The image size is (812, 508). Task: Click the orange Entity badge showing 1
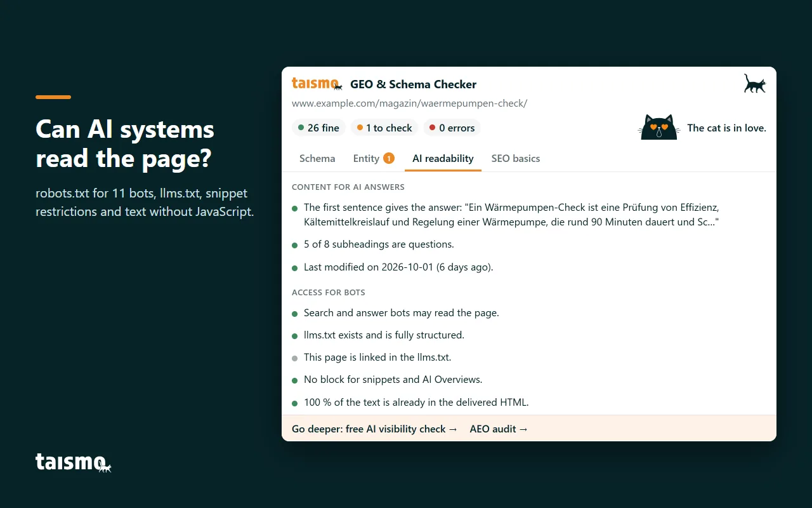point(389,158)
